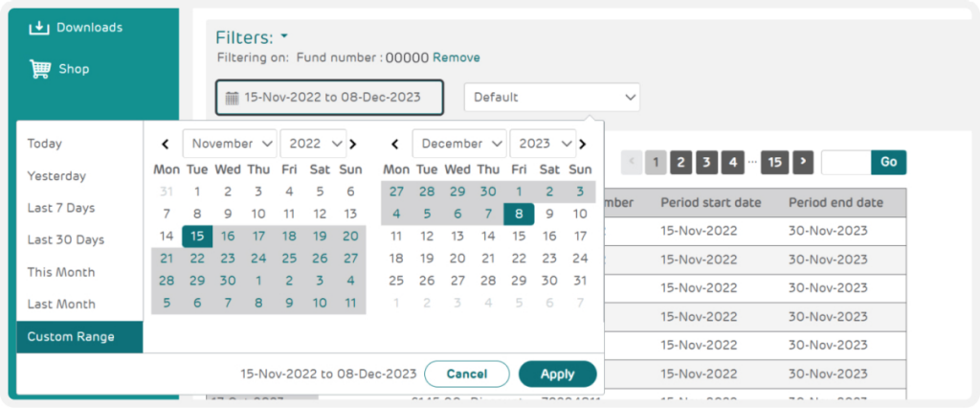Select 15 December 2023 in calendar
Viewport: 980px width, 408px height.
pyautogui.click(x=519, y=237)
